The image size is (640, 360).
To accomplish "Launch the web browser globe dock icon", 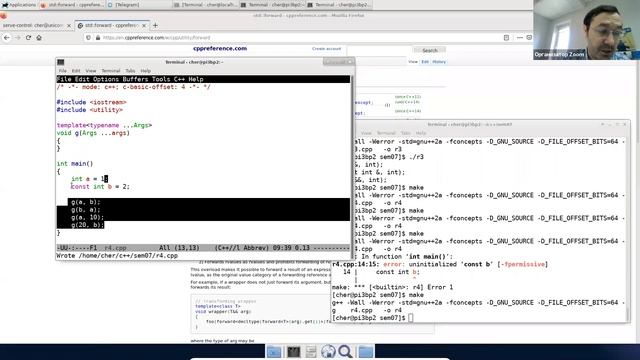I will click(328, 351).
